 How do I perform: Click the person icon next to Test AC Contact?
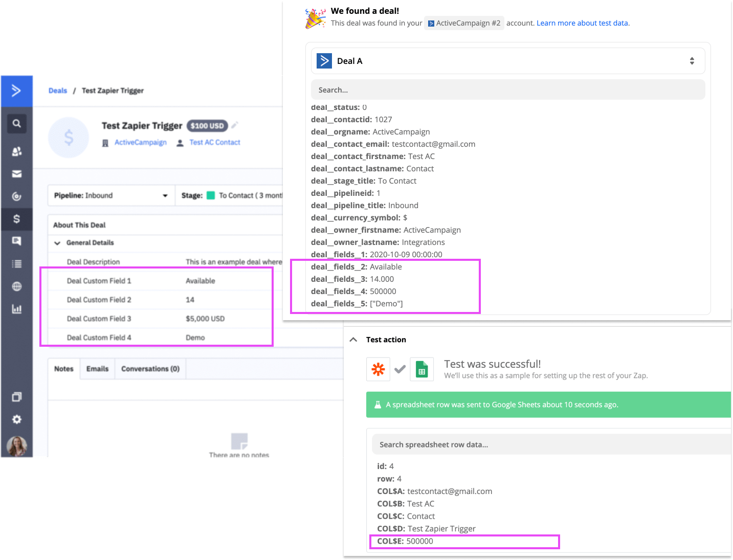point(180,143)
